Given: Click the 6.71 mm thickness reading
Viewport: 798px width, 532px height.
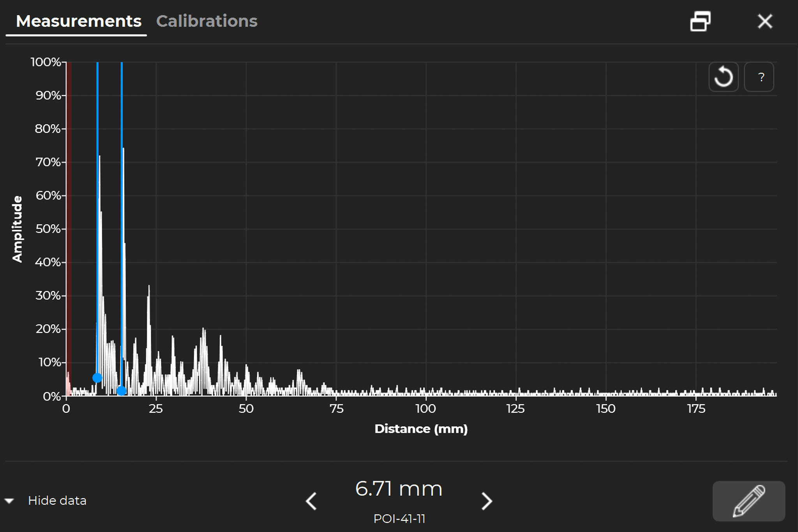Looking at the screenshot, I should 399,488.
